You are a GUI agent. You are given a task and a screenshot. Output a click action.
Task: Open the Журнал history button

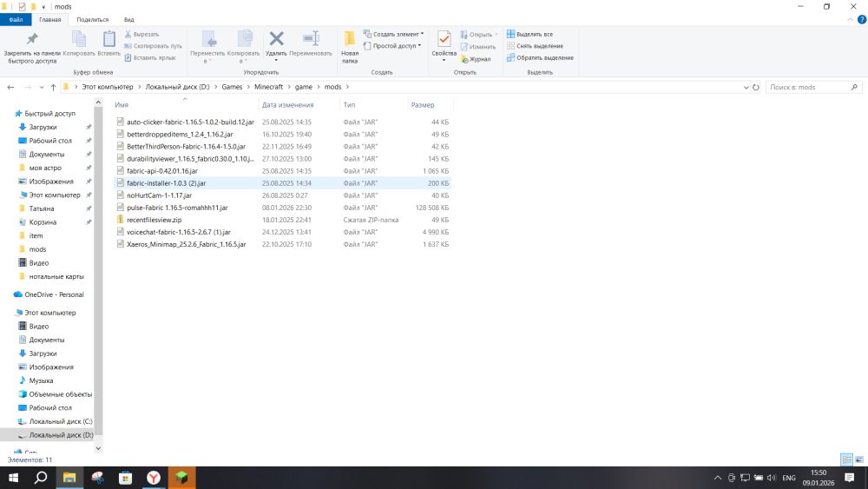click(x=476, y=59)
